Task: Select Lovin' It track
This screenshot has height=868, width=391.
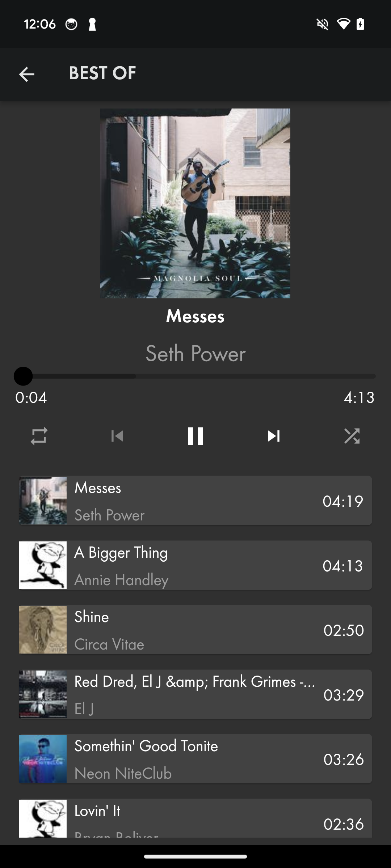Action: pos(195,818)
